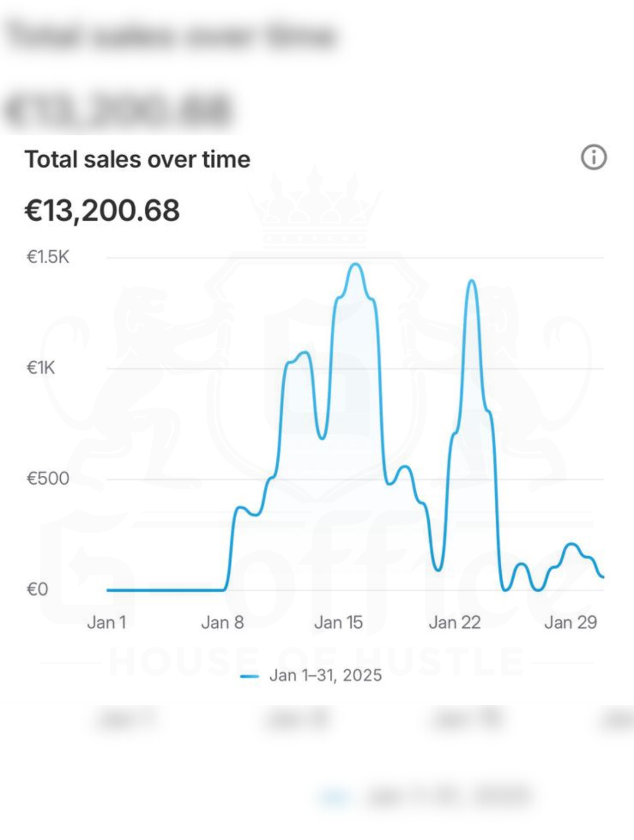Select the Jan 15 axis label
This screenshot has height=840, width=634.
point(338,623)
